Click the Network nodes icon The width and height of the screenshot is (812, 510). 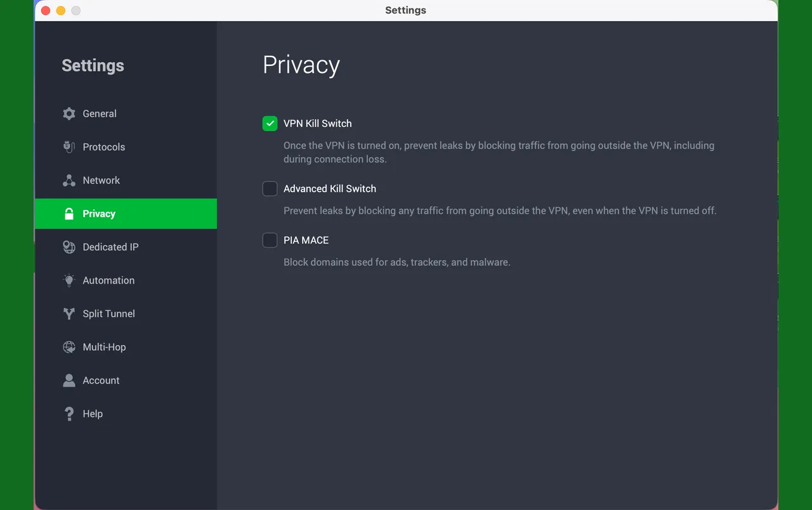[x=69, y=180]
